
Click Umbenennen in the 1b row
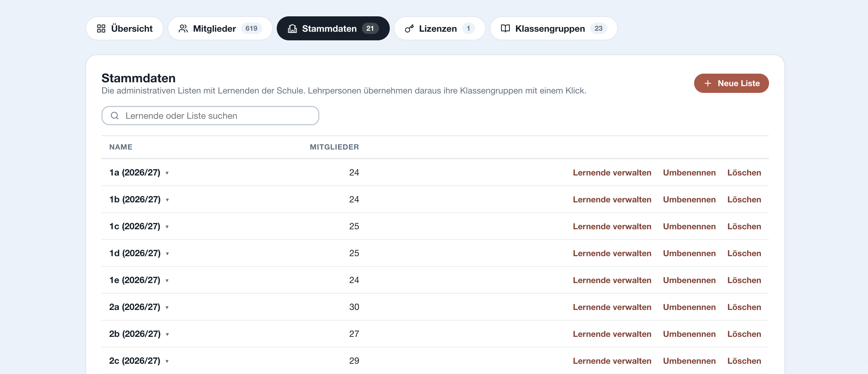(689, 199)
